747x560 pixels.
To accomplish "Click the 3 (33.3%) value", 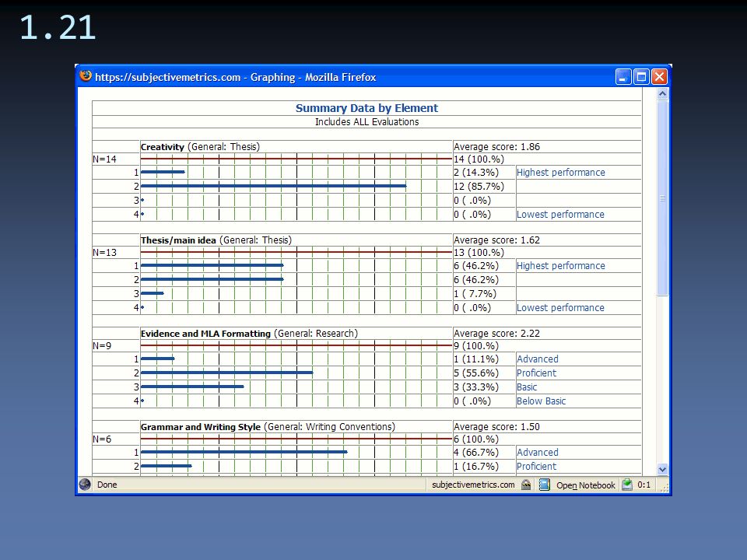I will pyautogui.click(x=476, y=387).
